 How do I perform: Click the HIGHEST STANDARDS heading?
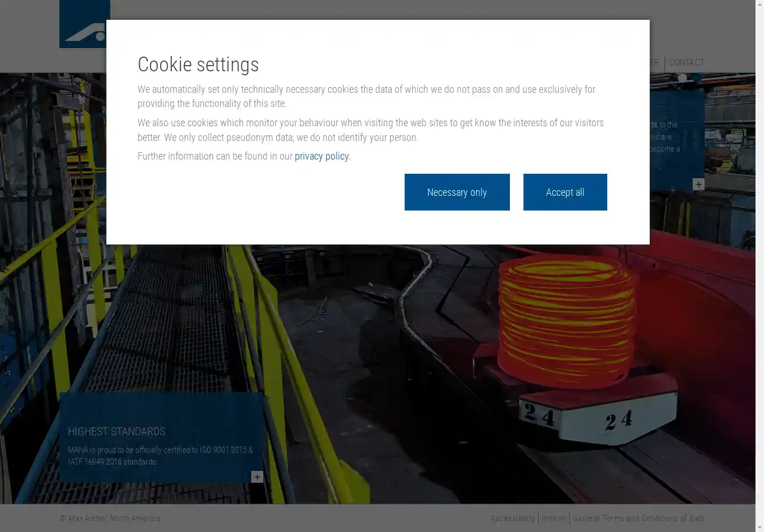tap(117, 432)
